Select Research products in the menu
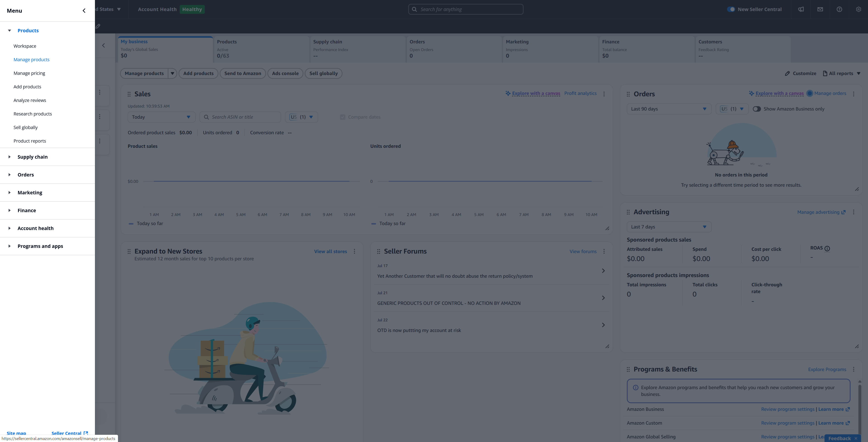 point(33,114)
